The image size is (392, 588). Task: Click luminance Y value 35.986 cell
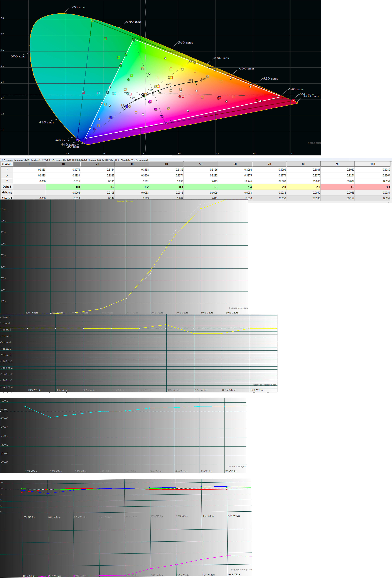pos(303,181)
